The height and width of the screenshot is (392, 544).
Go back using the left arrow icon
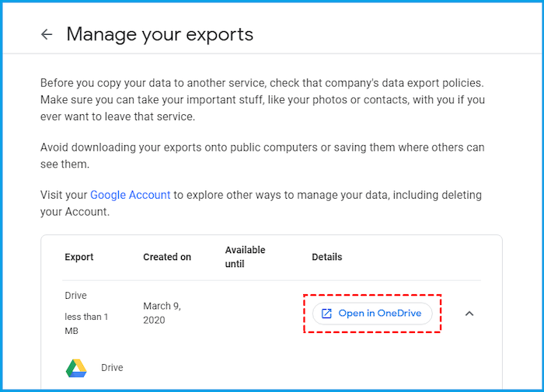[x=47, y=34]
